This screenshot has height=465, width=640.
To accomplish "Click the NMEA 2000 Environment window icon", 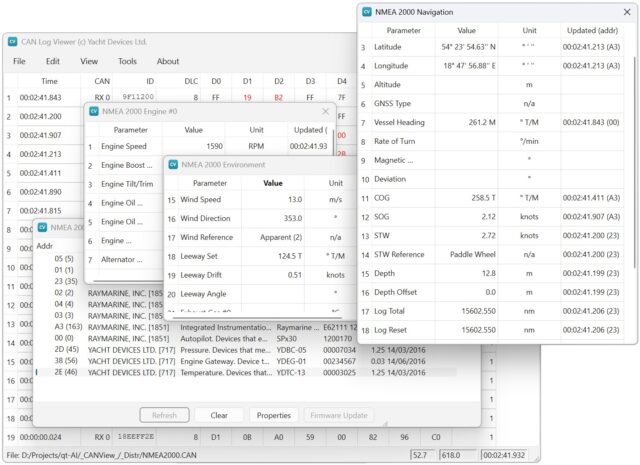I will click(x=173, y=165).
